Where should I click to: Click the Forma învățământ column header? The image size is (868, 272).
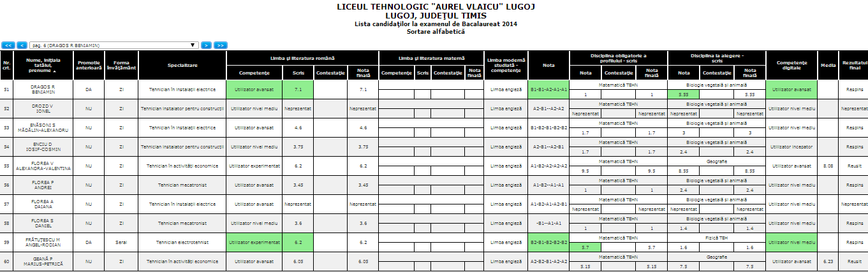point(121,65)
